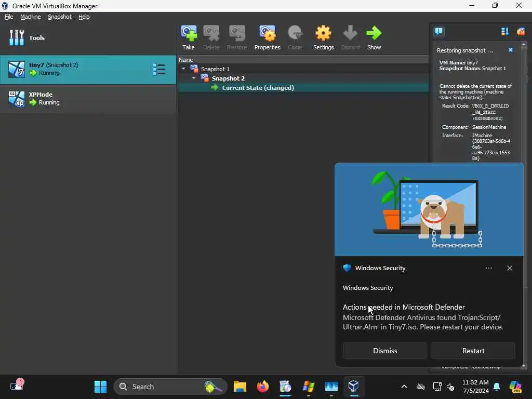Open the Windows Start menu
The height and width of the screenshot is (399, 532).
100,387
